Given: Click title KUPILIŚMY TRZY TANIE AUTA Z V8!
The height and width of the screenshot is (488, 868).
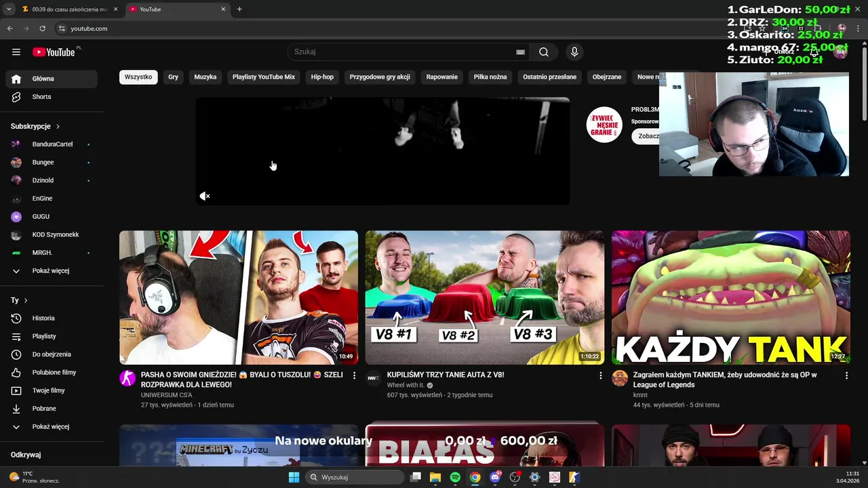Looking at the screenshot, I should point(446,375).
